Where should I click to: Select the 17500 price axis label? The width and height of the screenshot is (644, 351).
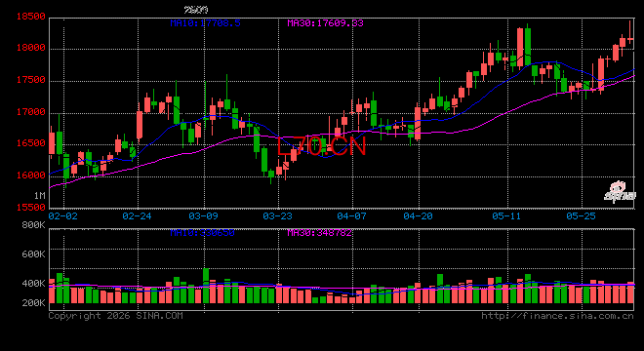[31, 80]
